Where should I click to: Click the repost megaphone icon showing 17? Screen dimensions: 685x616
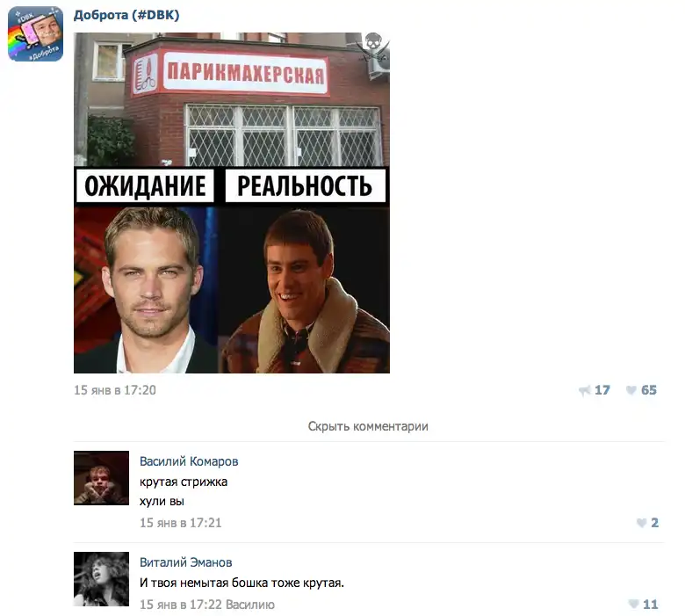point(585,390)
